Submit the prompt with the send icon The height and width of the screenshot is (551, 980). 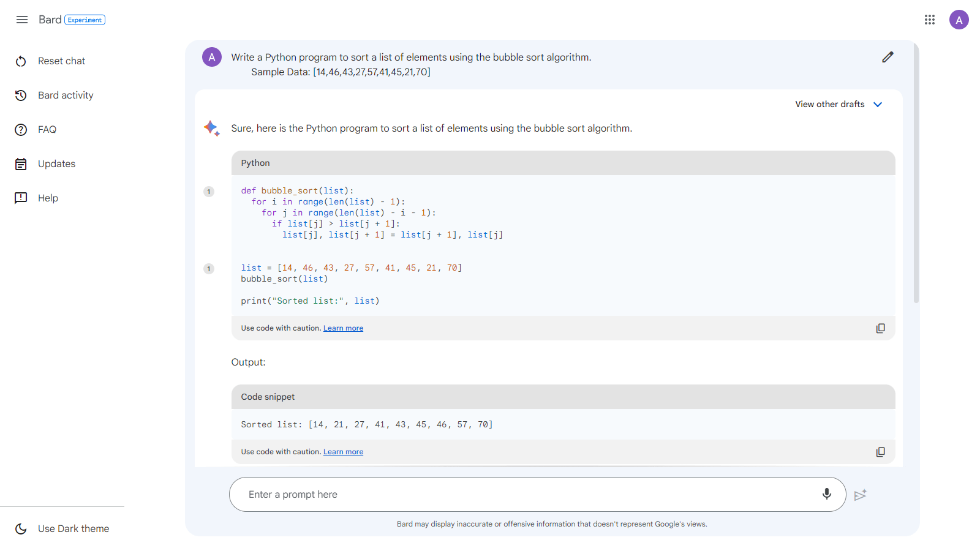tap(860, 495)
